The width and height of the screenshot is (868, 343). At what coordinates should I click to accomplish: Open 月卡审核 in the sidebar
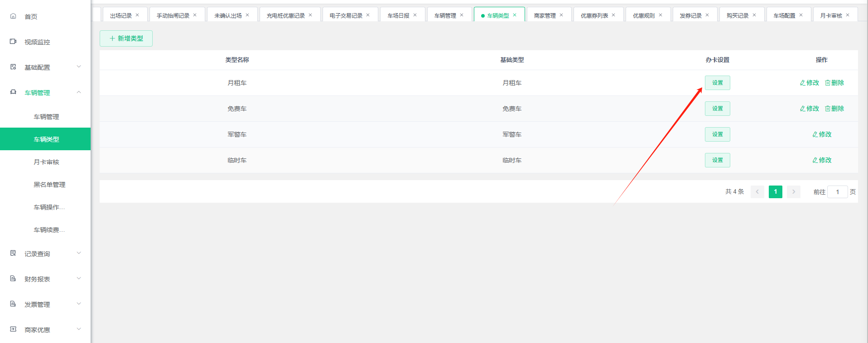point(46,162)
